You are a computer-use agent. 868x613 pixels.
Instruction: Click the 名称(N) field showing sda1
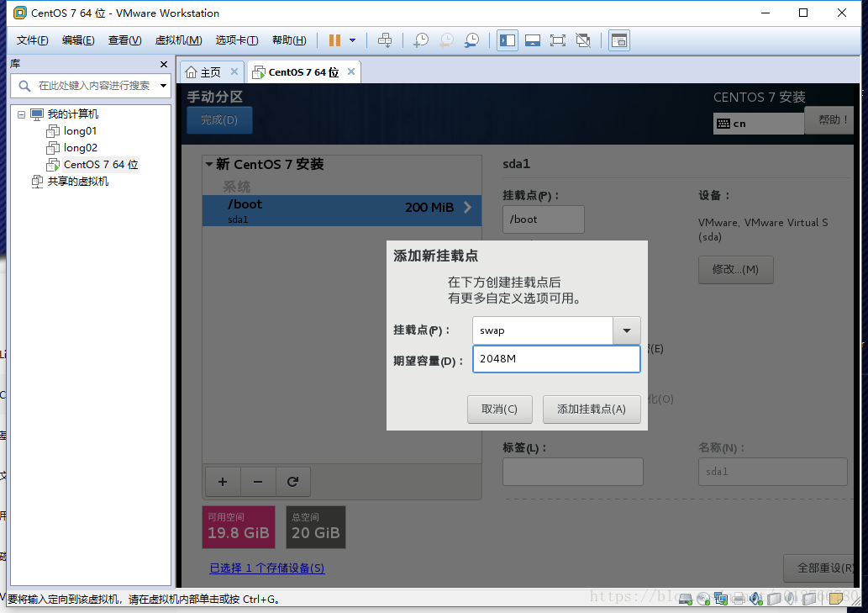773,472
